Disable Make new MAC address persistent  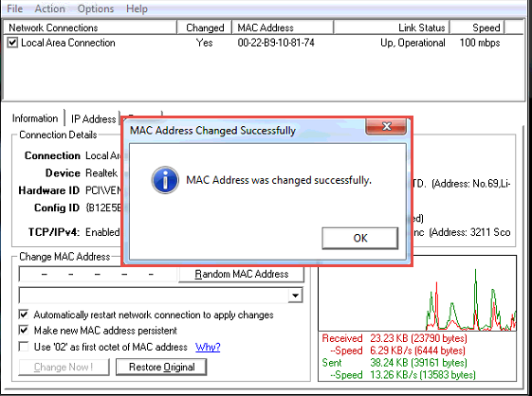(24, 331)
